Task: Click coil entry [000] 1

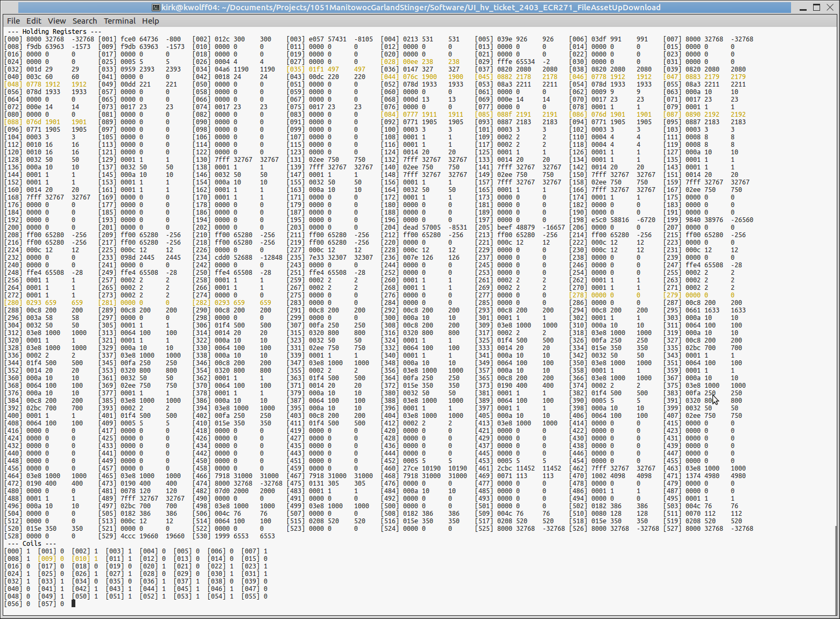Action: click(x=17, y=551)
